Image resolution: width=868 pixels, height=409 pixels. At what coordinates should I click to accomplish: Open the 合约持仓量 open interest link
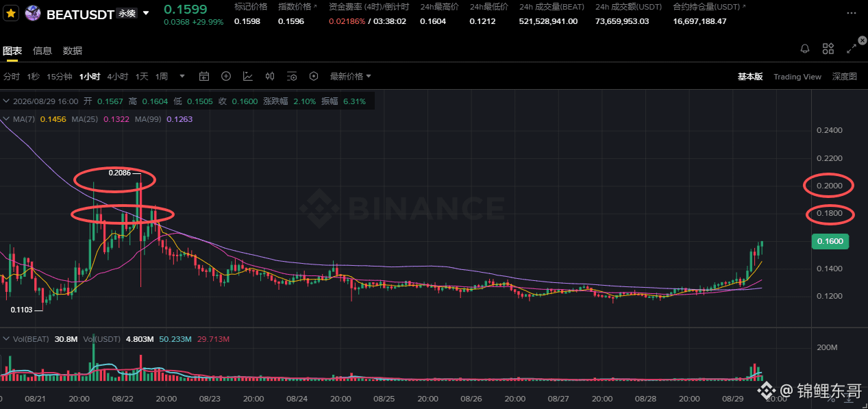click(x=710, y=7)
